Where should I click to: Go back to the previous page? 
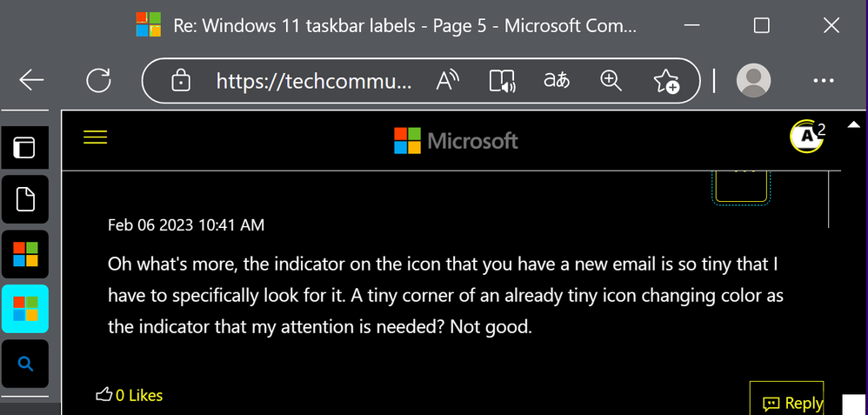(x=31, y=81)
